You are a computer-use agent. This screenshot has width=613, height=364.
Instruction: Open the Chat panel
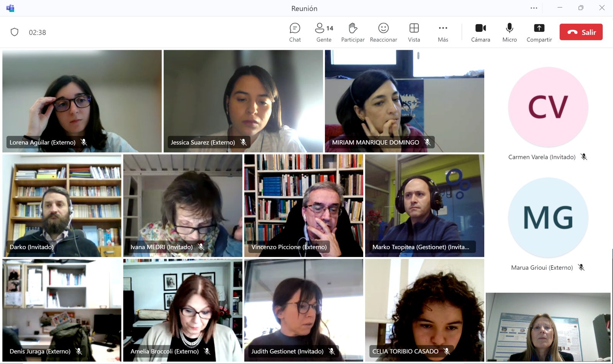pyautogui.click(x=295, y=33)
